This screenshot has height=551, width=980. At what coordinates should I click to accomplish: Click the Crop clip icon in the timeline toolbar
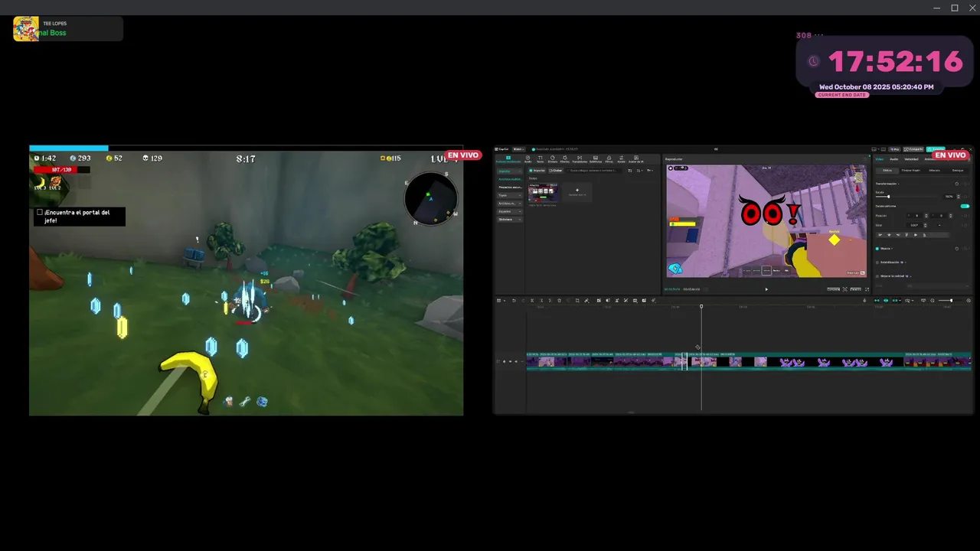[577, 300]
